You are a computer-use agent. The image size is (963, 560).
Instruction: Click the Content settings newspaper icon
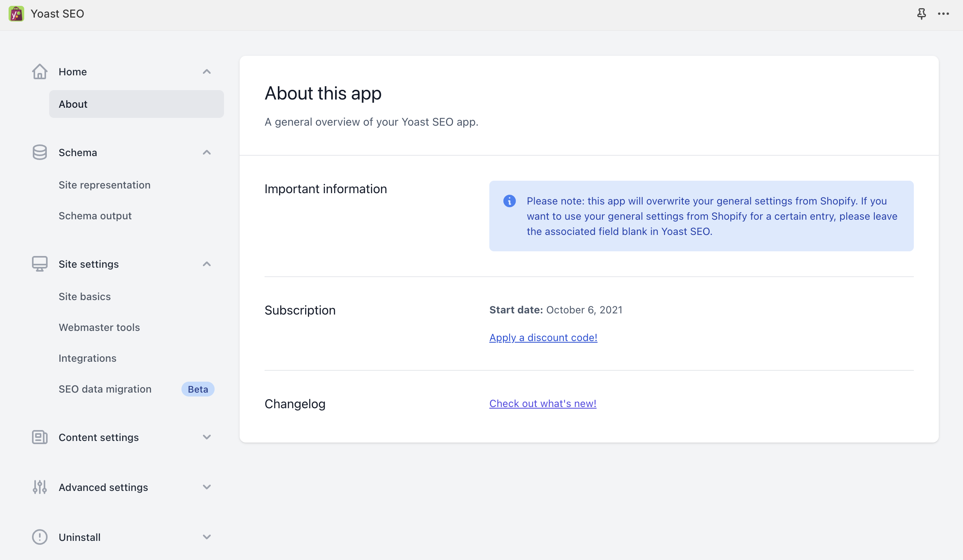coord(40,437)
